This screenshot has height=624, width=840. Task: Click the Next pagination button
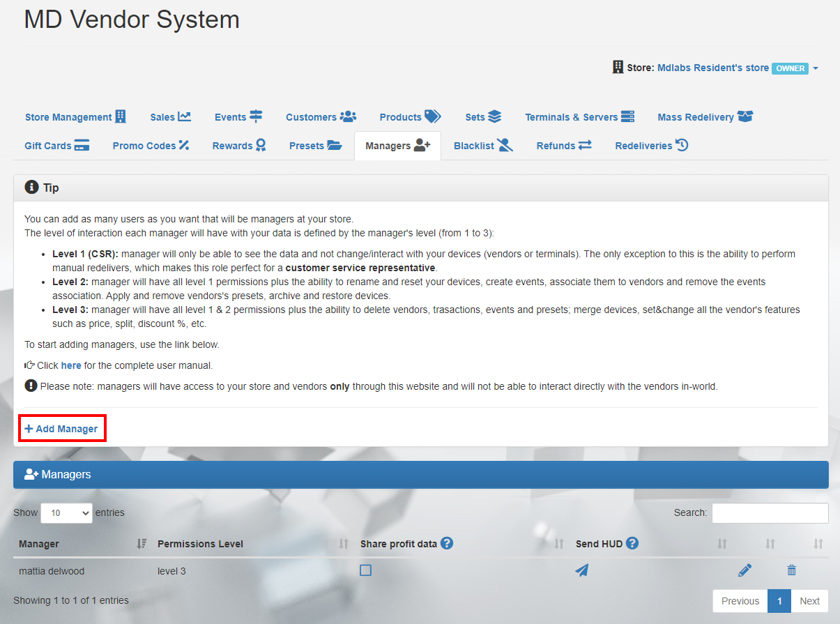[x=809, y=601]
